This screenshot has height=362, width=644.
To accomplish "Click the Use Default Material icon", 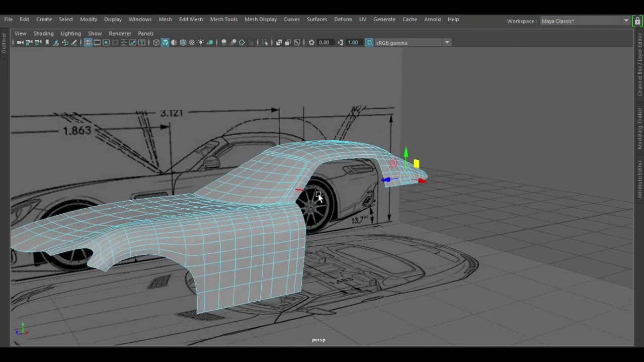I will [174, 43].
